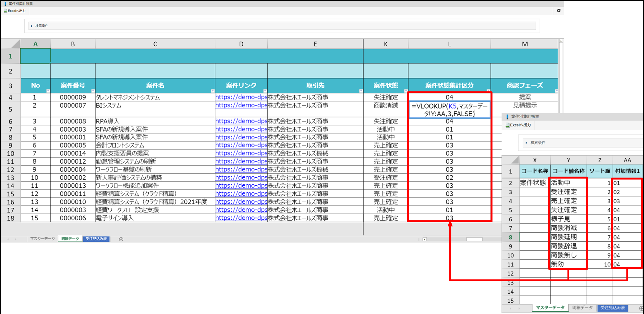This screenshot has height=314, width=644.
Task: Open link for タレントマネジメントシステム row
Action: coord(241,97)
